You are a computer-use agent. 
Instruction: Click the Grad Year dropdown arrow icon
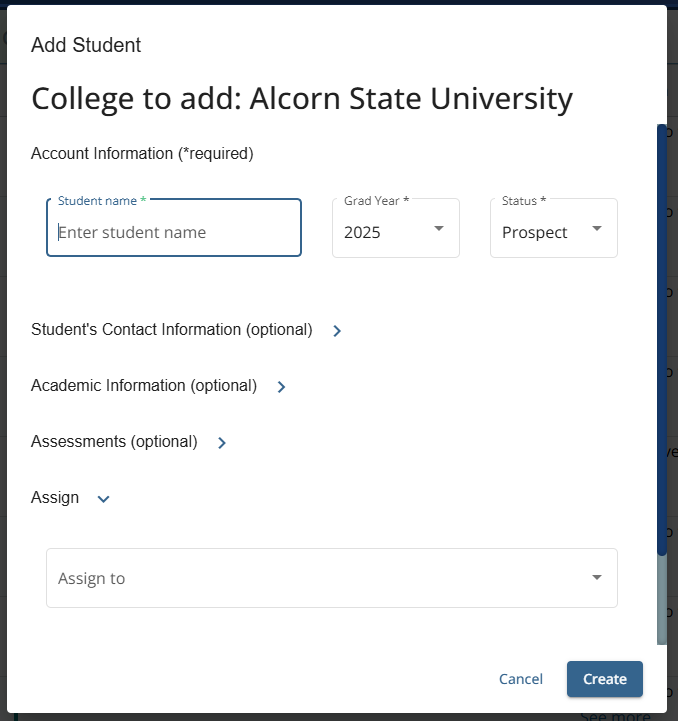pos(439,229)
